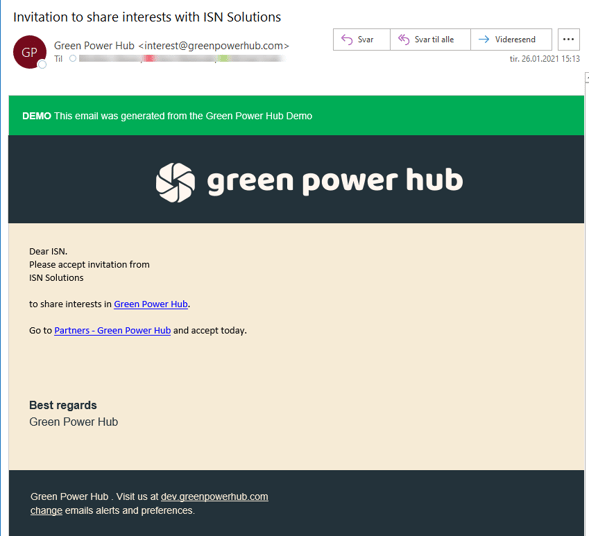Viewport: 589px width, 536px height.
Task: Click the change email alerts link
Action: tap(46, 511)
